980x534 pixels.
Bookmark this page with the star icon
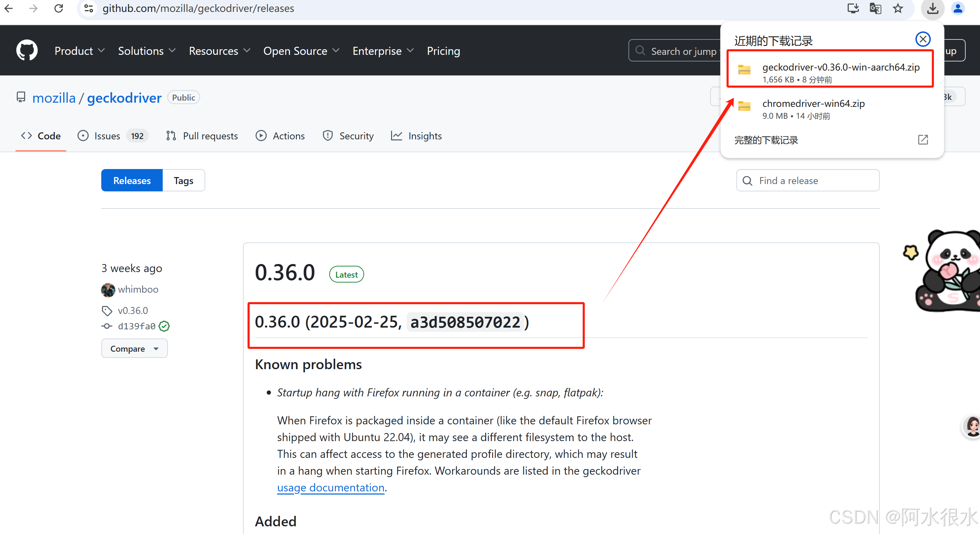[898, 8]
